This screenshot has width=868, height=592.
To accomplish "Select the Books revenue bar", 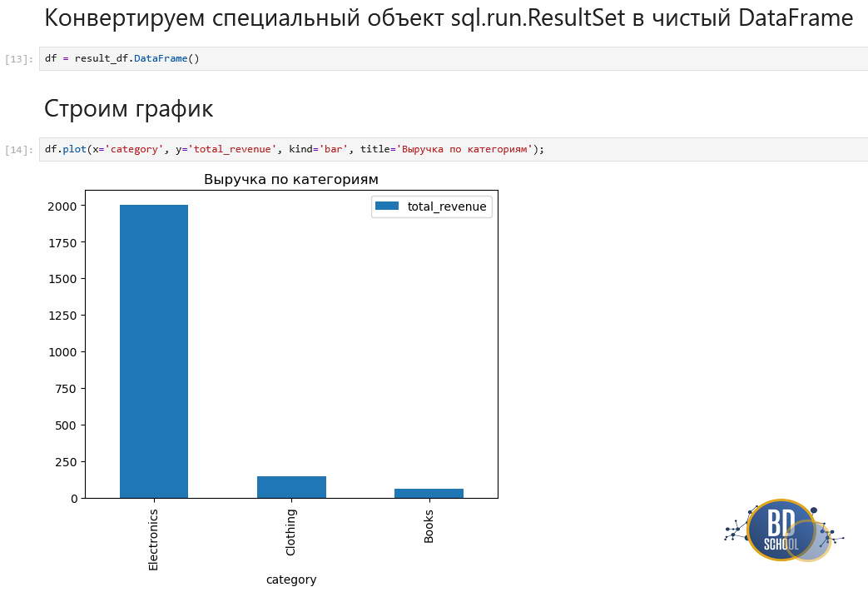I will [428, 492].
